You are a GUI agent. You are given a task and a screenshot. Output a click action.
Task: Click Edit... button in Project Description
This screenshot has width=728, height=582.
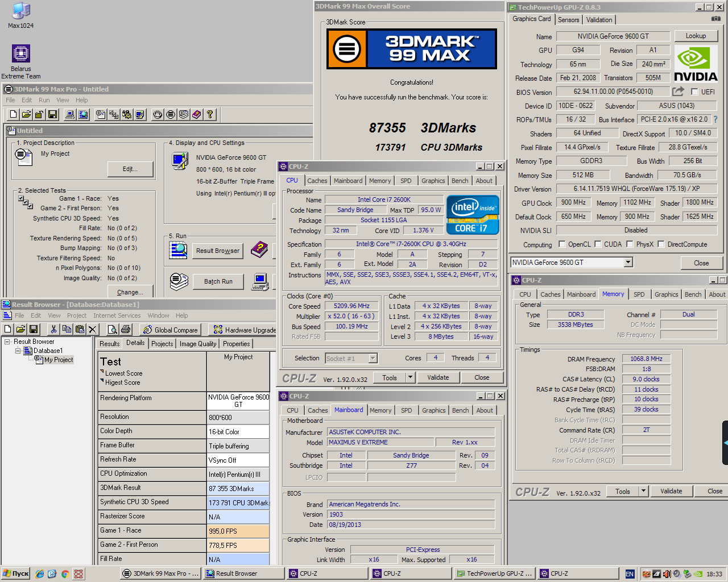(x=130, y=169)
